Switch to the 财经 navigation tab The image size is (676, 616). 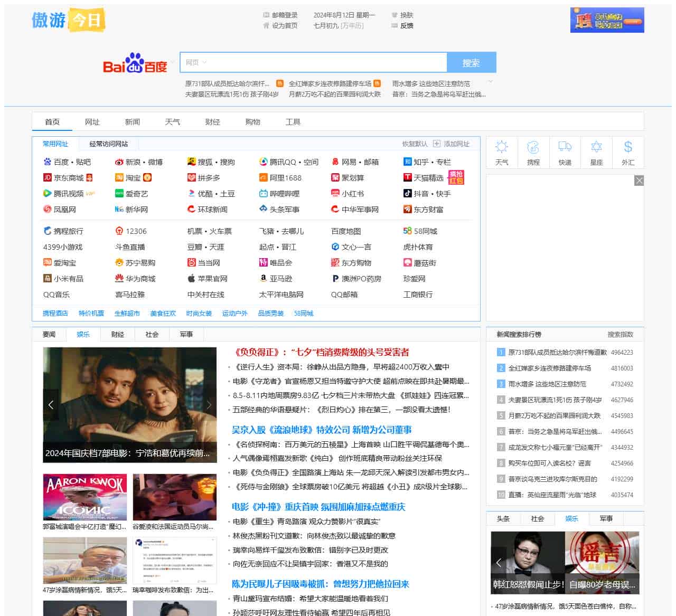tap(213, 122)
